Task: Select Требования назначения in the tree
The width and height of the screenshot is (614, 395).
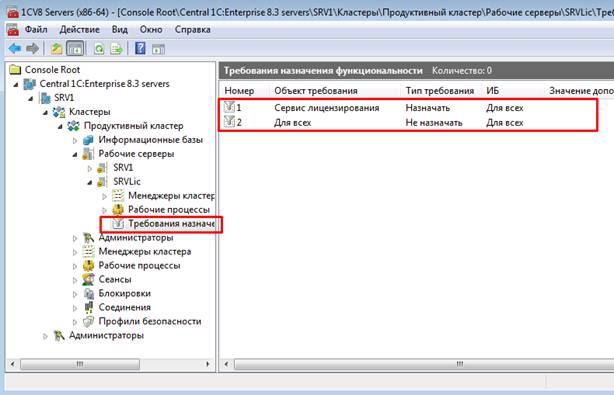Action: coord(172,224)
